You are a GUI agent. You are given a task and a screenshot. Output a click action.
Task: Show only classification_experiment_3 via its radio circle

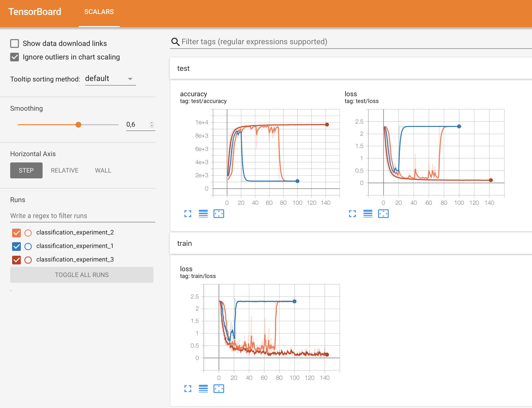tap(28, 260)
